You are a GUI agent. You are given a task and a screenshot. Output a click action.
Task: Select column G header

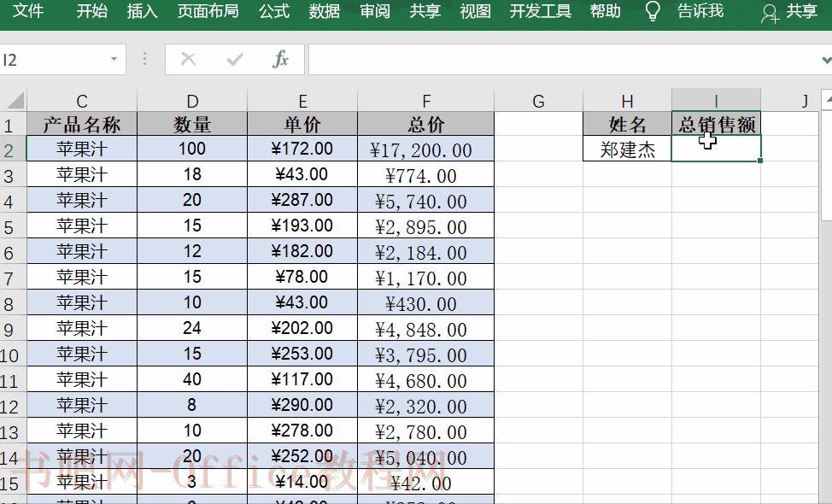pyautogui.click(x=538, y=101)
